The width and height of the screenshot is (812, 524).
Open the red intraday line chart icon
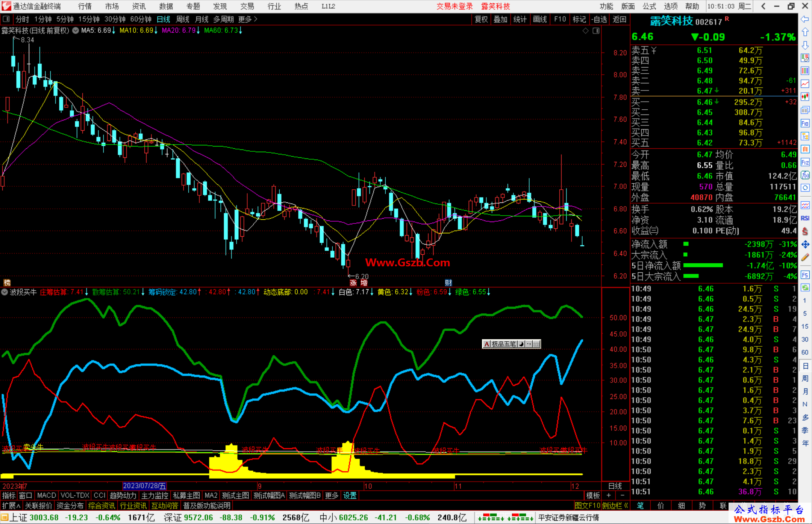[x=805, y=84]
